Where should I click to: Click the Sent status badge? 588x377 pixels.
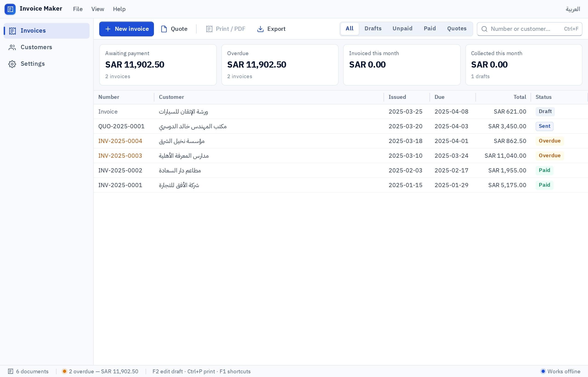click(x=544, y=126)
